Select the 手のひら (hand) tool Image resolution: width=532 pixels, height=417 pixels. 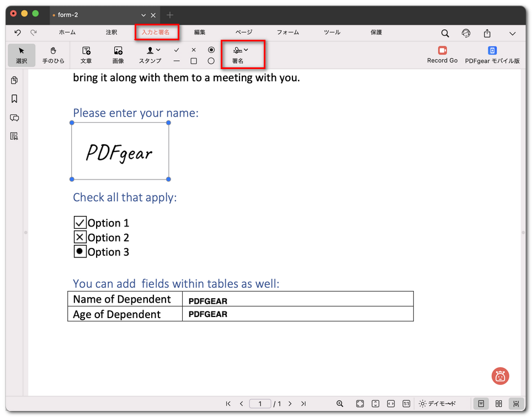coord(53,55)
